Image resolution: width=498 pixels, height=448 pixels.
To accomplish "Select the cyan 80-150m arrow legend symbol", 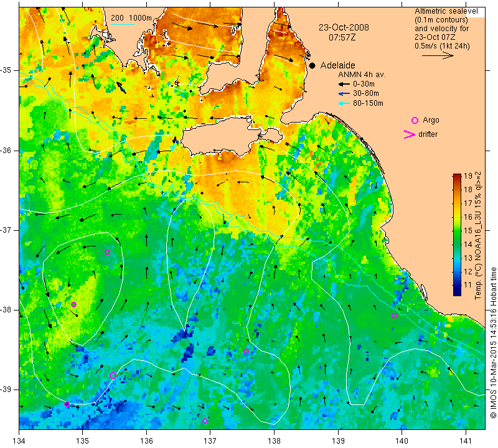I will (x=344, y=103).
